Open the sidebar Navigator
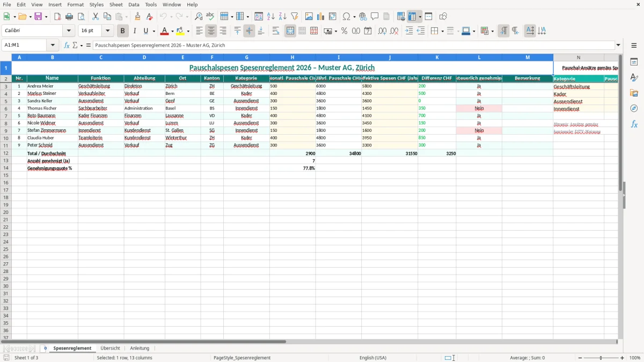Image resolution: width=644 pixels, height=362 pixels. point(634,108)
